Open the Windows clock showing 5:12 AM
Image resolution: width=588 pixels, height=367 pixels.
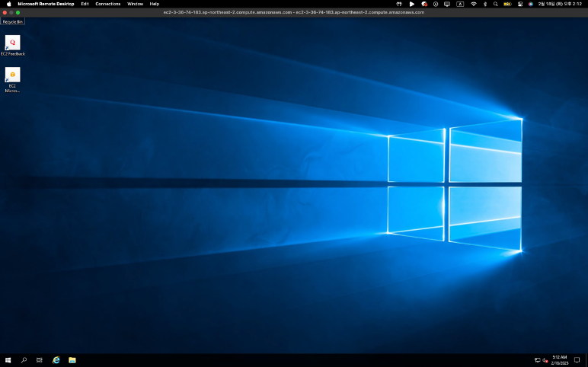pos(560,360)
